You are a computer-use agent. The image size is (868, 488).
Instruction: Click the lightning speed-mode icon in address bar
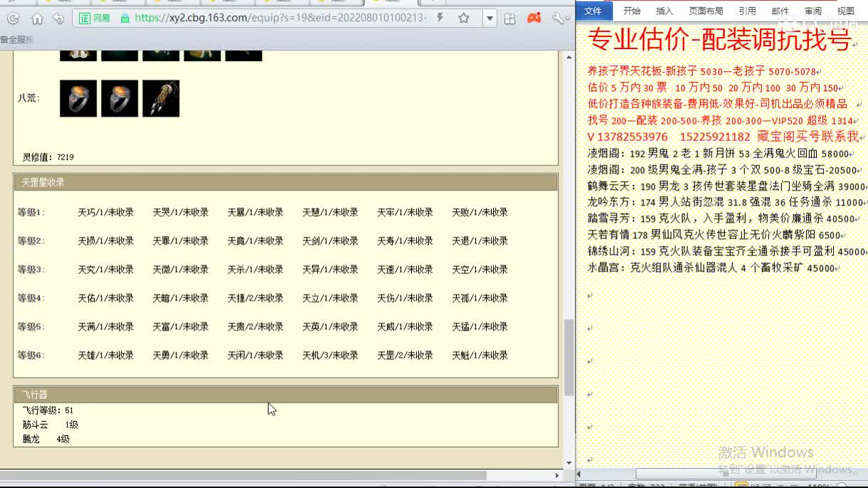[440, 18]
